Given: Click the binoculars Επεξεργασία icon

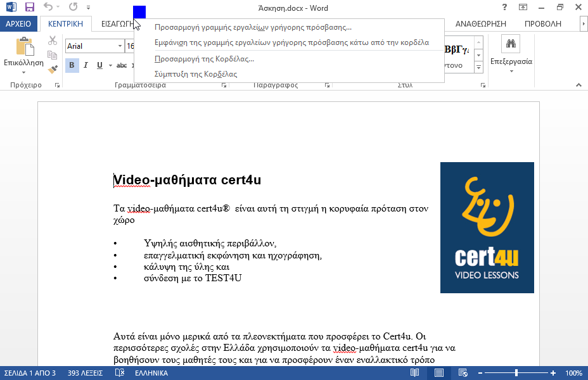Looking at the screenshot, I should click(511, 44).
